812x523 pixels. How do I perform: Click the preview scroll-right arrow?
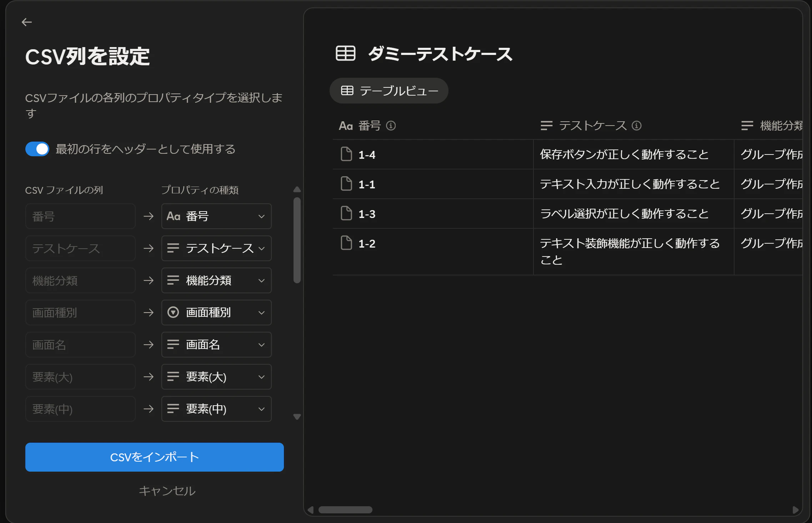(x=796, y=510)
